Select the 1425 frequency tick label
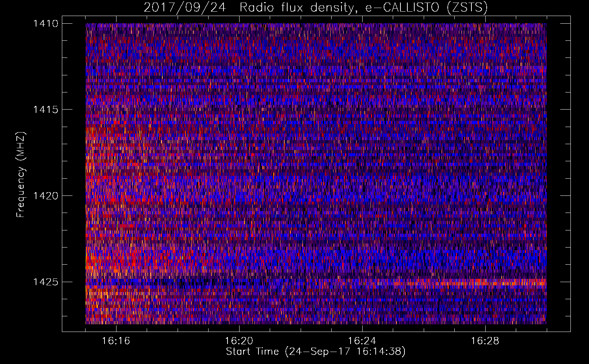 46,282
